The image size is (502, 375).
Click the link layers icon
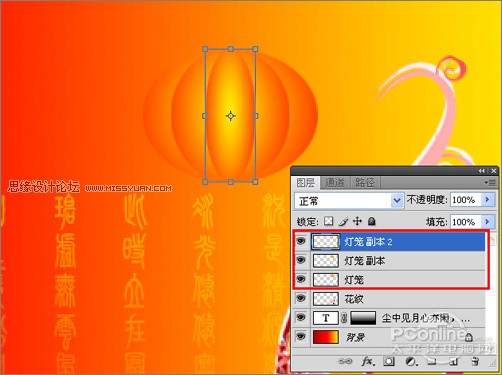pos(345,361)
